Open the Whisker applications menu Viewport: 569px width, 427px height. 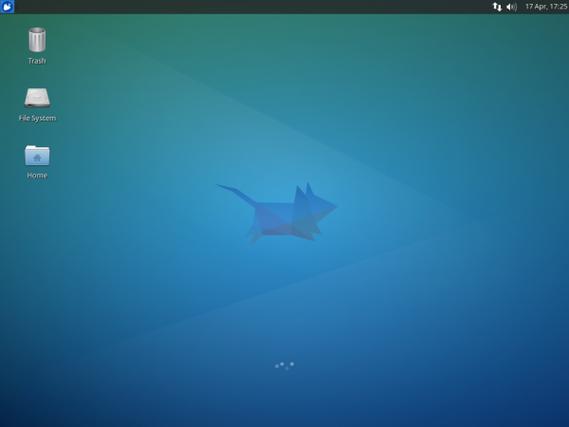point(7,6)
